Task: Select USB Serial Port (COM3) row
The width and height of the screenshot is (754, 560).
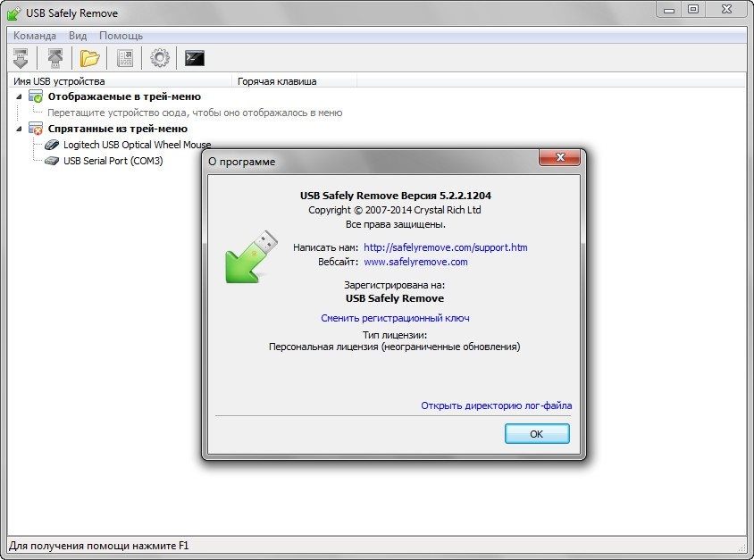Action: (113, 161)
